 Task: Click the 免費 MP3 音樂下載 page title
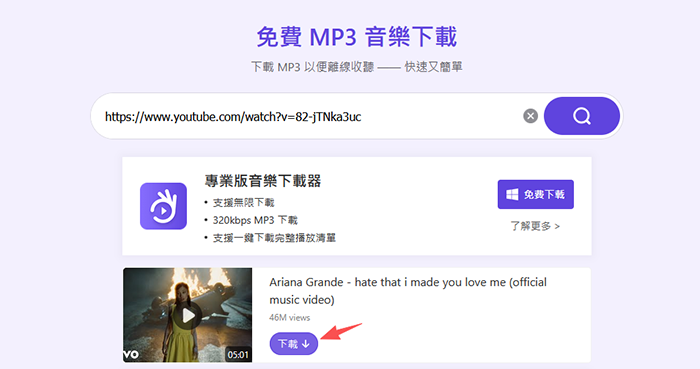click(357, 37)
